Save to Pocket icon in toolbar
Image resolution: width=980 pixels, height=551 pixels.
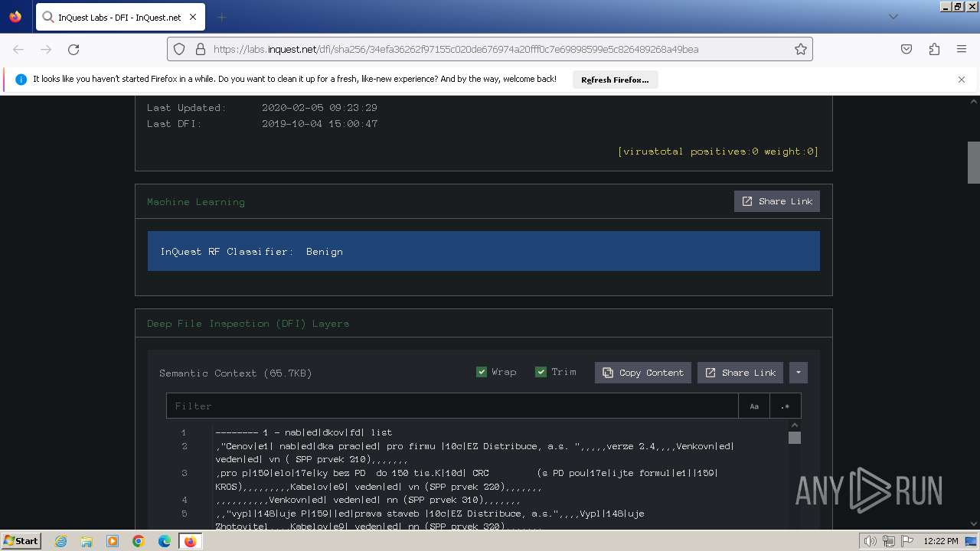click(906, 49)
